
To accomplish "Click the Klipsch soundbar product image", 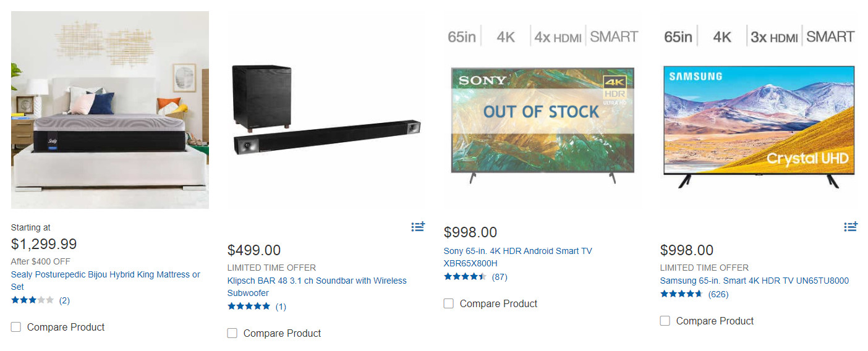I will 326,110.
